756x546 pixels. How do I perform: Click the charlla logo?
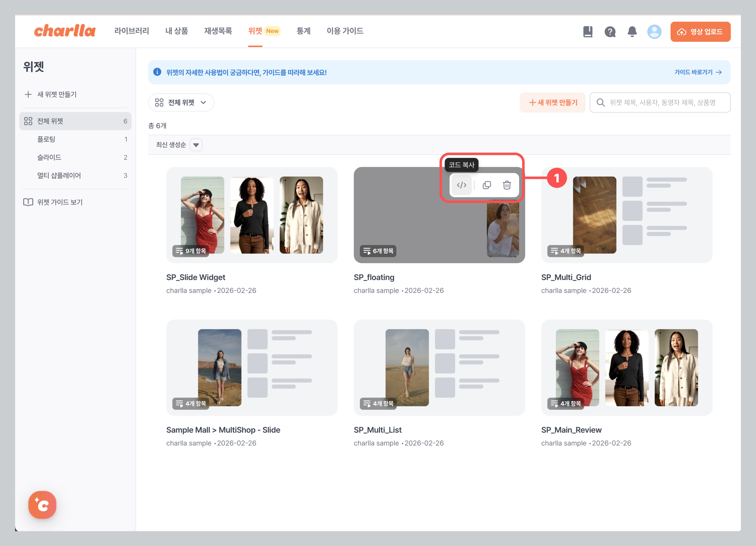(65, 31)
